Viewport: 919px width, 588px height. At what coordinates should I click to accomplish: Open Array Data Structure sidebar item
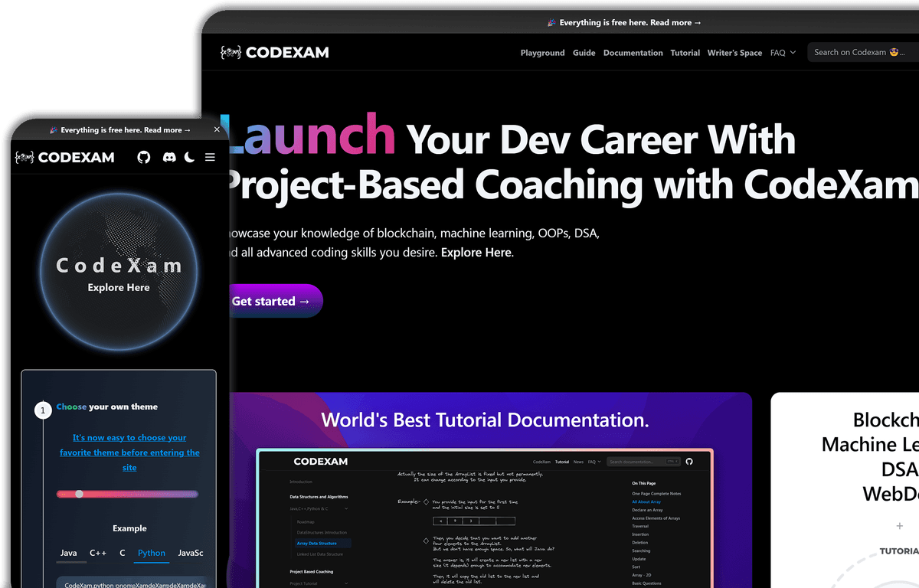pos(318,544)
